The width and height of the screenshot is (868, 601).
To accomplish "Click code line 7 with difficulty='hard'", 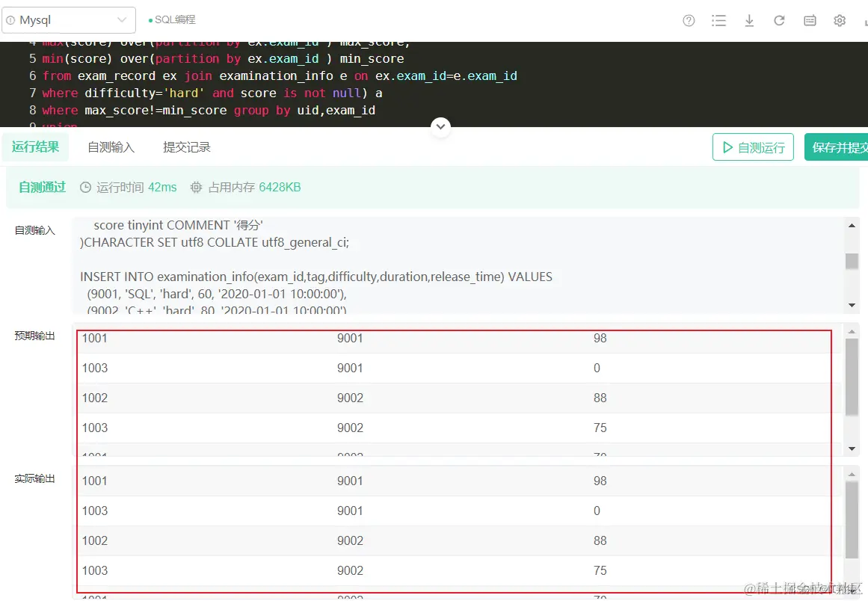I will 212,93.
